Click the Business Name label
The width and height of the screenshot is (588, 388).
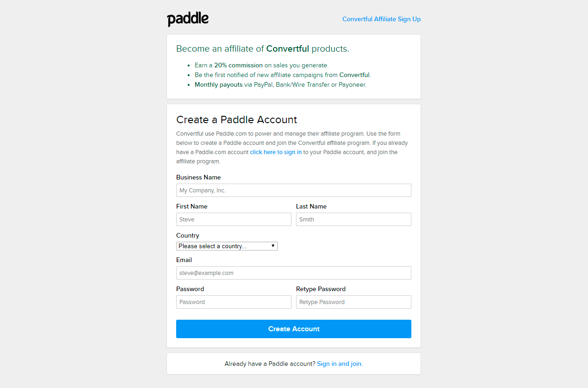pos(198,177)
